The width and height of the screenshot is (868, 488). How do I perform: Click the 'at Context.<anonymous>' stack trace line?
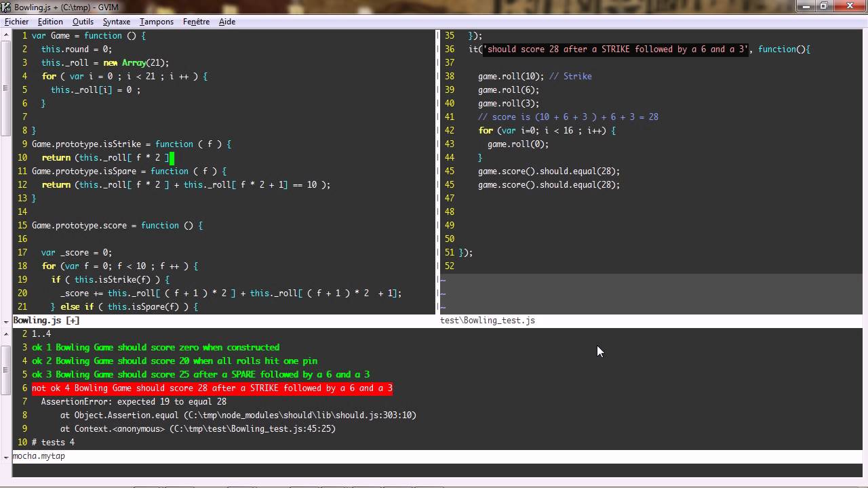pos(198,429)
